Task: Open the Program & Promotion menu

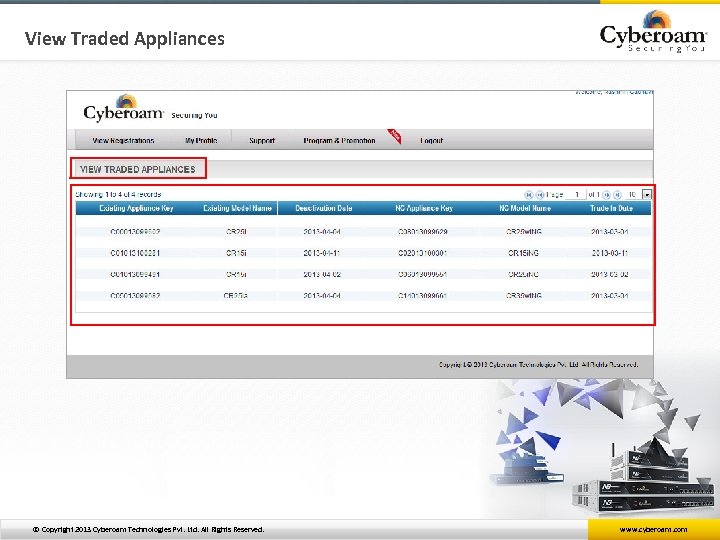Action: pyautogui.click(x=339, y=141)
